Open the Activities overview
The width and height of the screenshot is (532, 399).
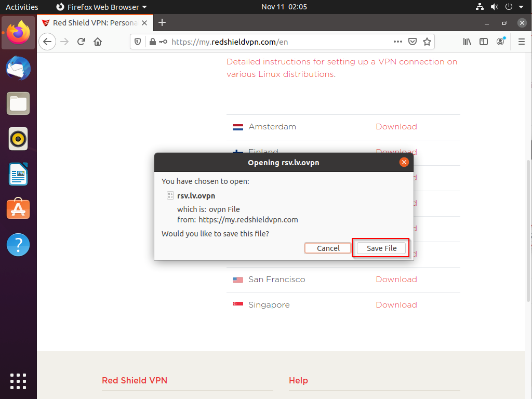22,7
